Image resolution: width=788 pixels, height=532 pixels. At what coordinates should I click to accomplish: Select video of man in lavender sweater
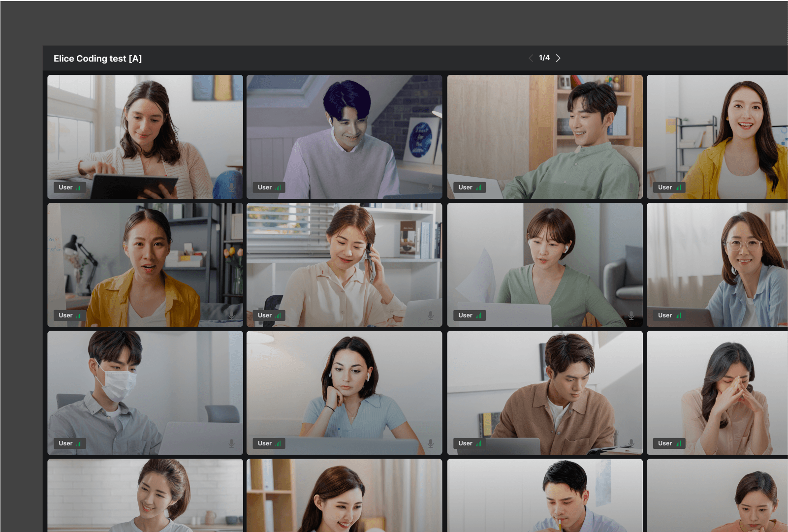click(x=344, y=137)
